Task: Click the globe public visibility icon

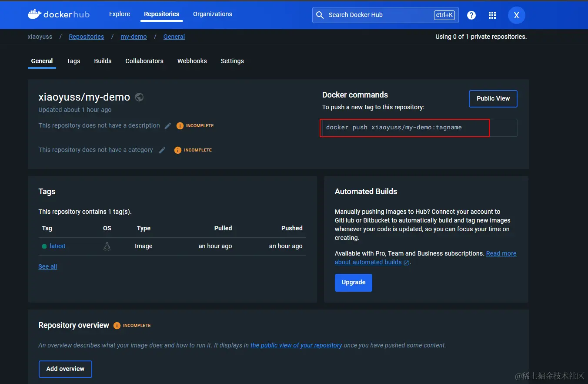Action: (x=139, y=97)
